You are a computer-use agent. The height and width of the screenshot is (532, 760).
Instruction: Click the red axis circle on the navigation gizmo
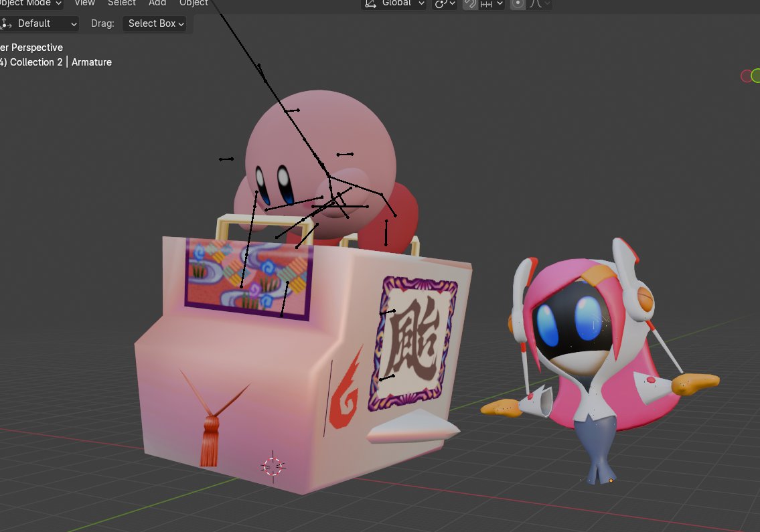[747, 76]
